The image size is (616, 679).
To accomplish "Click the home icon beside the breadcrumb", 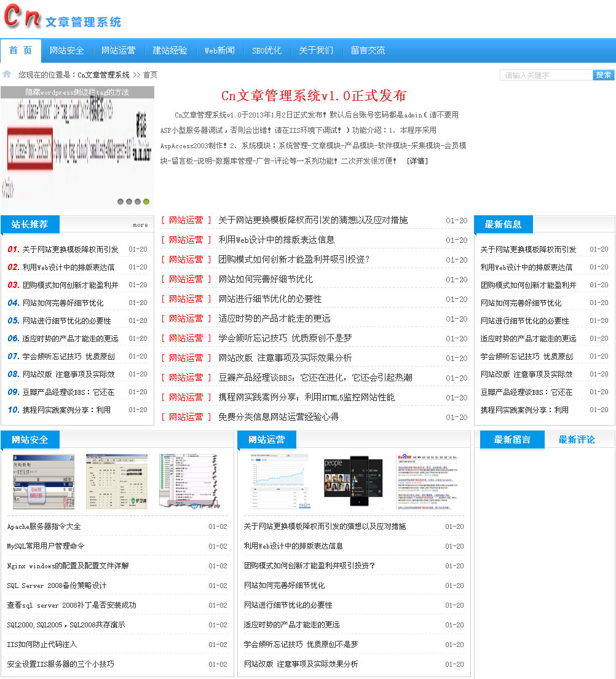I will (7, 75).
